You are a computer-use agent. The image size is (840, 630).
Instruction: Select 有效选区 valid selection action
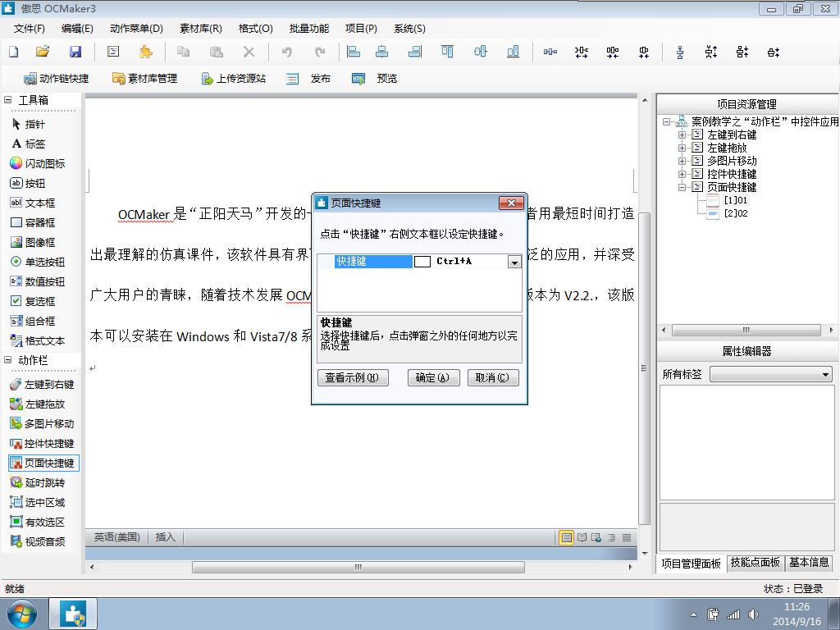pos(38,522)
